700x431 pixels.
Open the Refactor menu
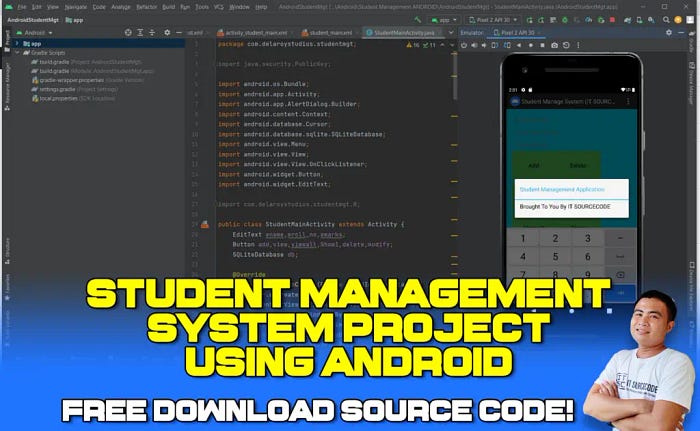coord(146,7)
